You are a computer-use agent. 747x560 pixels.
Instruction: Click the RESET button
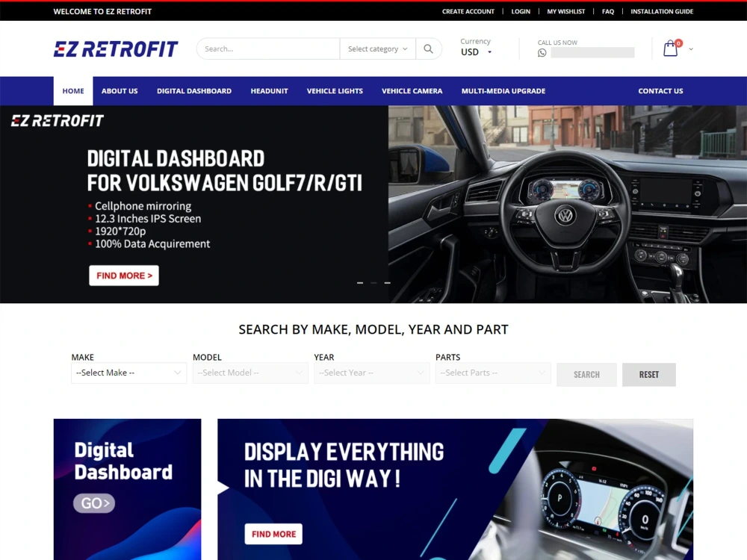[649, 375]
